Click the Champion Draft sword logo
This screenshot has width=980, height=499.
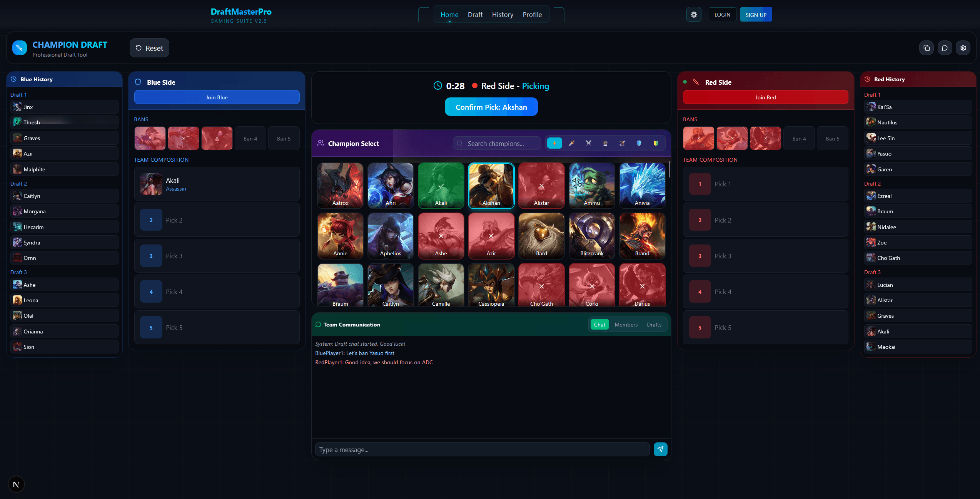(x=20, y=48)
